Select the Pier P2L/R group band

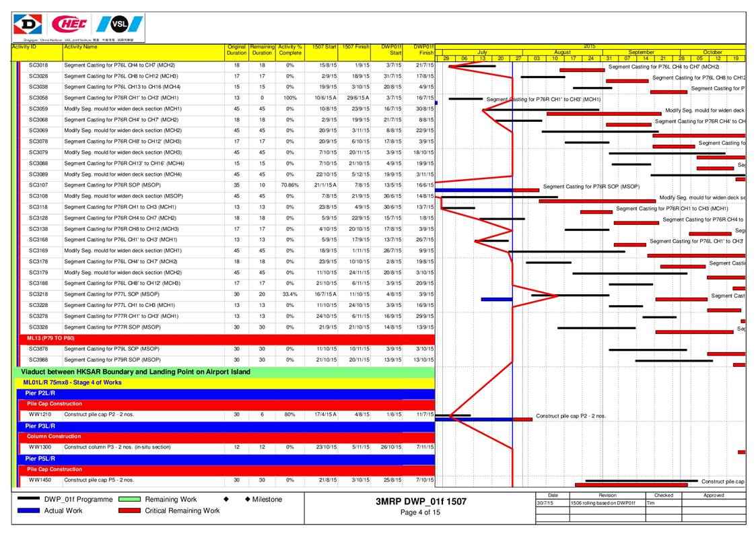pos(226,393)
